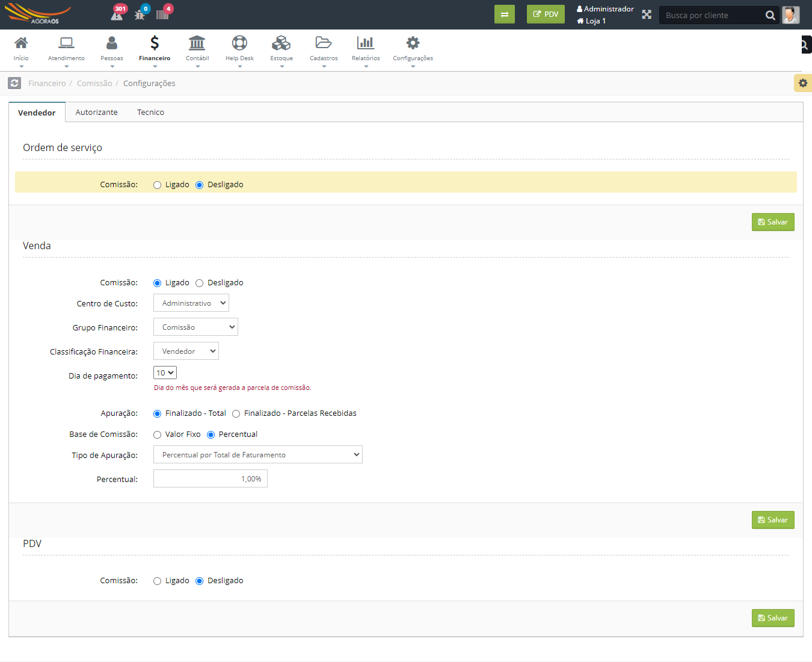Open the Estoque boxes icon menu

tap(281, 43)
